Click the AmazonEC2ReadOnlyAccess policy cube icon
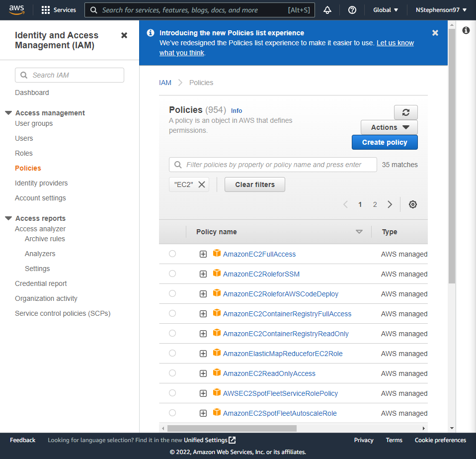This screenshot has height=459, width=476. click(x=217, y=372)
